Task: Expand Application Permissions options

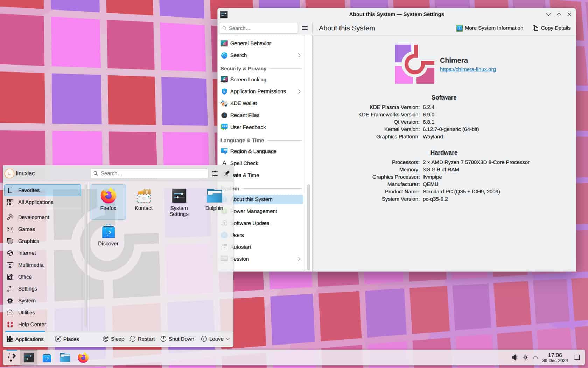Action: click(x=299, y=91)
